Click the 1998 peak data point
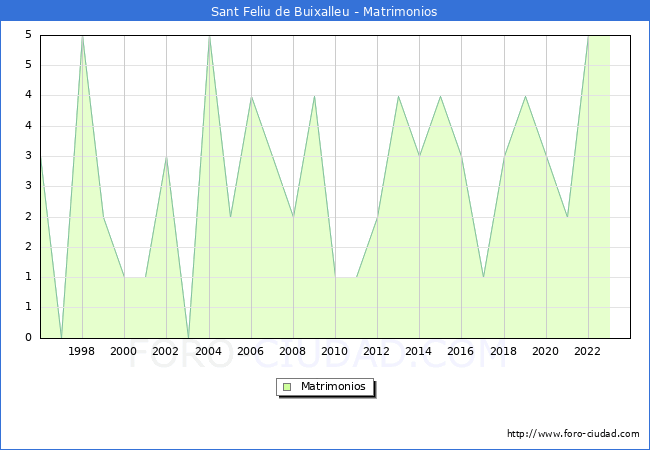Image resolution: width=650 pixels, height=450 pixels. 82,37
